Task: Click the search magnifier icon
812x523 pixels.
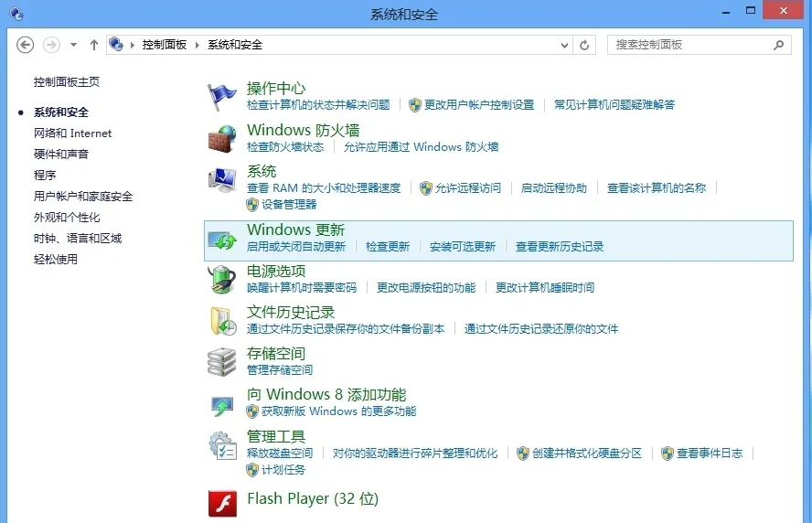Action: [778, 45]
